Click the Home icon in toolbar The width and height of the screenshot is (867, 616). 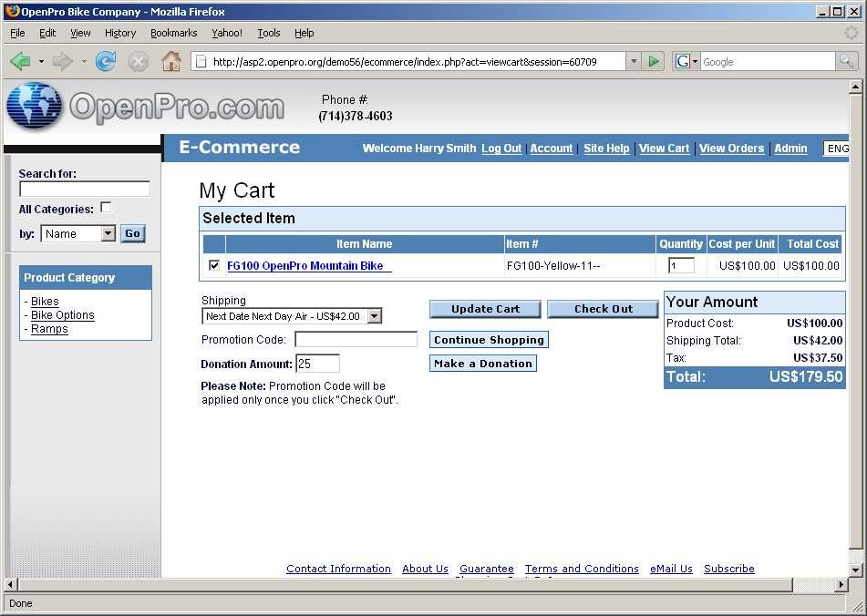(170, 61)
